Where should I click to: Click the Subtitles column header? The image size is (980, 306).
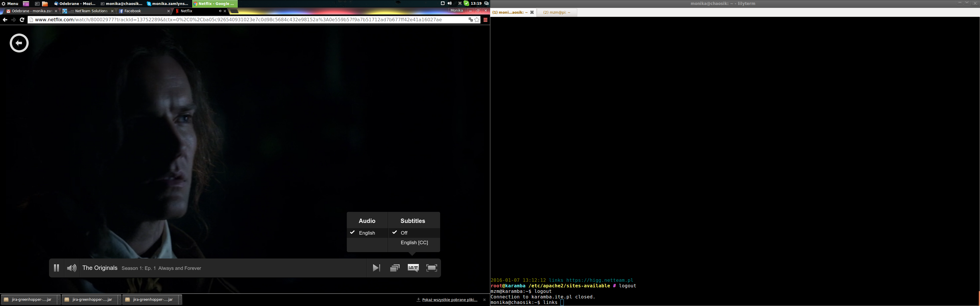click(x=413, y=221)
